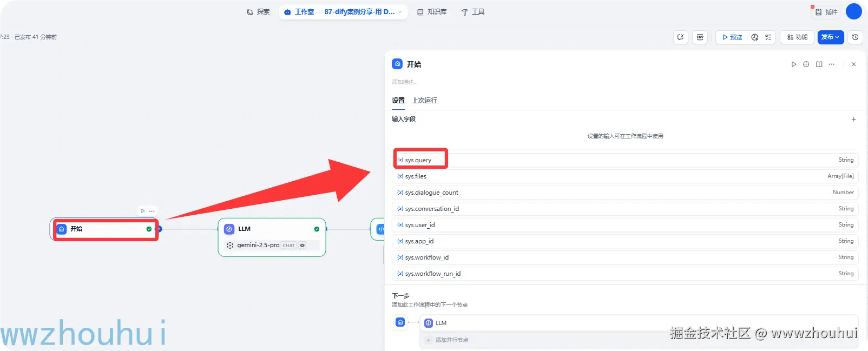Open the 功能 (Features) button
The width and height of the screenshot is (868, 351).
coord(797,37)
